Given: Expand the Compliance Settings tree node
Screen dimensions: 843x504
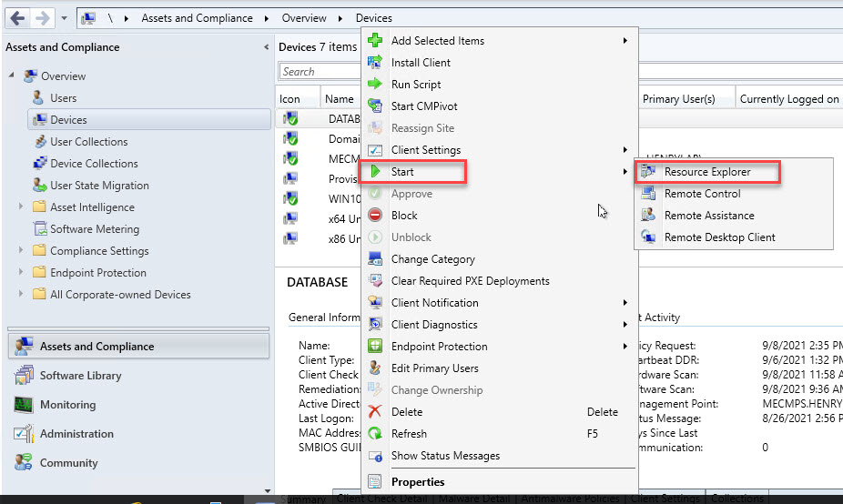Looking at the screenshot, I should point(21,251).
